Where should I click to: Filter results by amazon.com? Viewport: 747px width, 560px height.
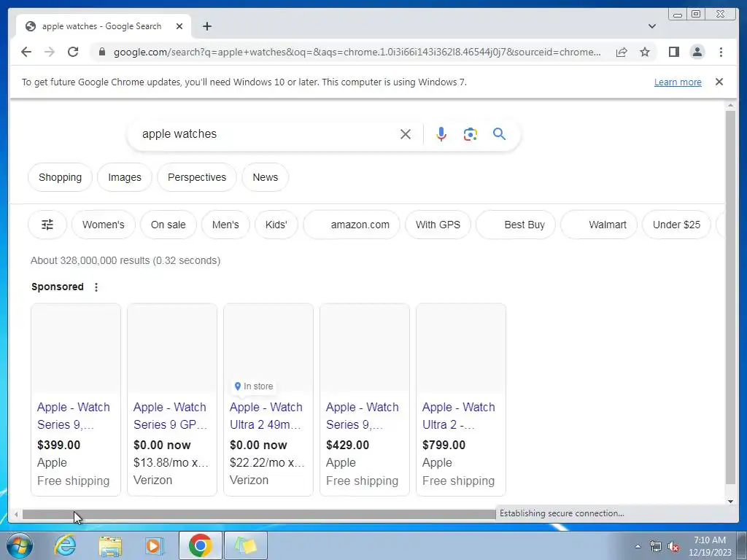(x=352, y=225)
